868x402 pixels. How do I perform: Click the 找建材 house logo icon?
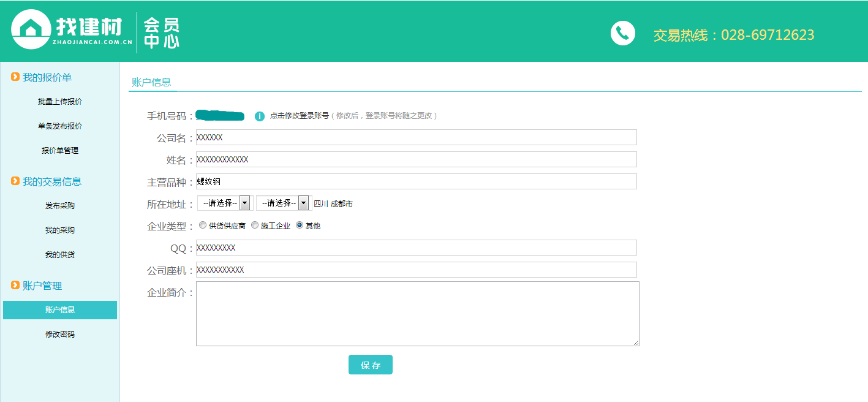click(x=31, y=29)
